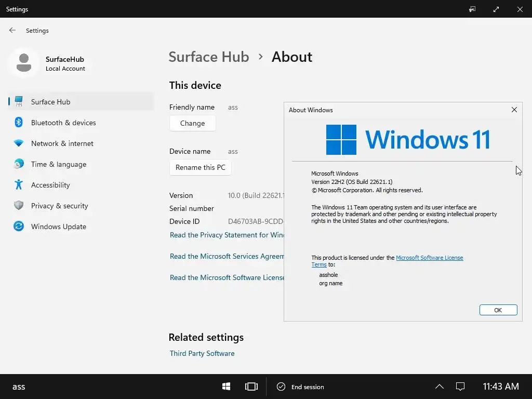The image size is (532, 399).
Task: Open Windows Update settings
Action: (58, 227)
